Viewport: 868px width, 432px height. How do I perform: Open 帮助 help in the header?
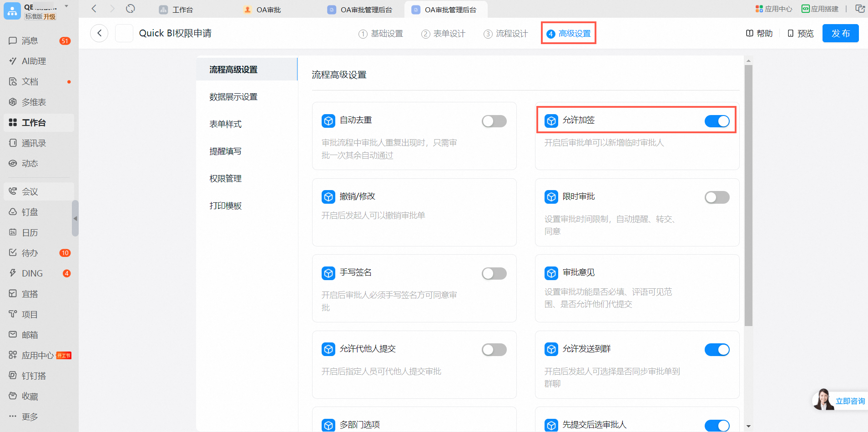[x=760, y=34]
